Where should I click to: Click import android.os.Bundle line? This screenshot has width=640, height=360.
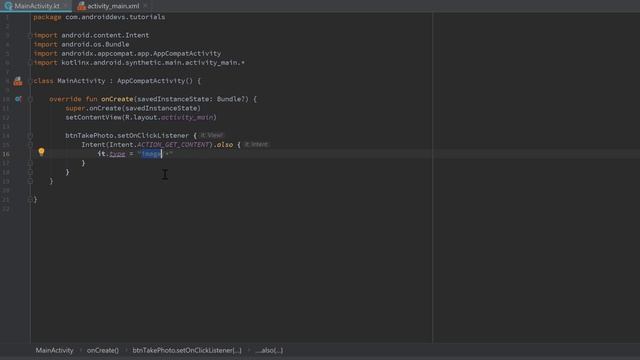pyautogui.click(x=81, y=44)
